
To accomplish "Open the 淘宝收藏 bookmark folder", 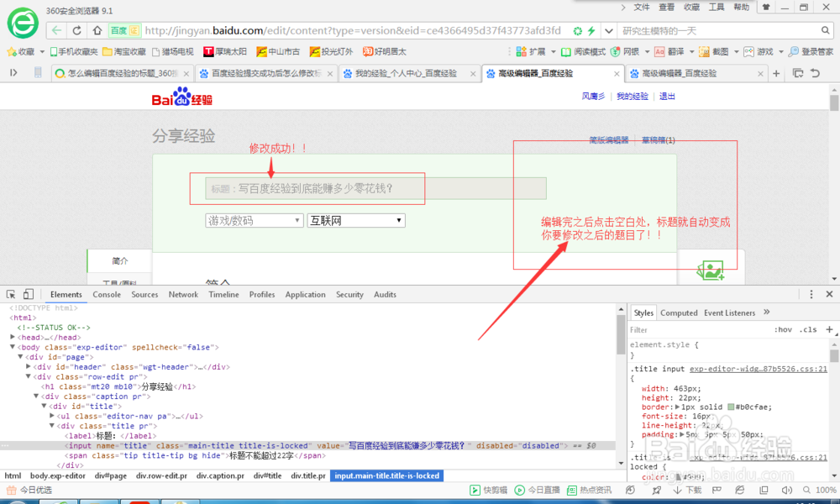I will [x=123, y=52].
